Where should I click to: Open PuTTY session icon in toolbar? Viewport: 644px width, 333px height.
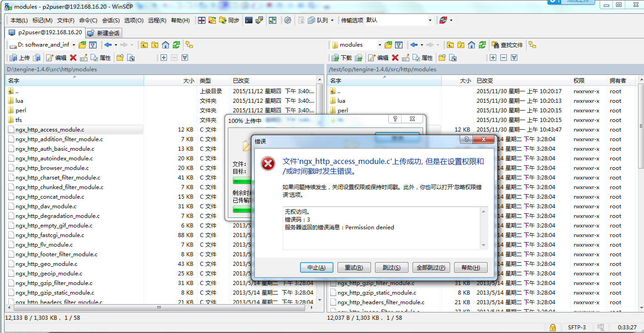click(259, 20)
